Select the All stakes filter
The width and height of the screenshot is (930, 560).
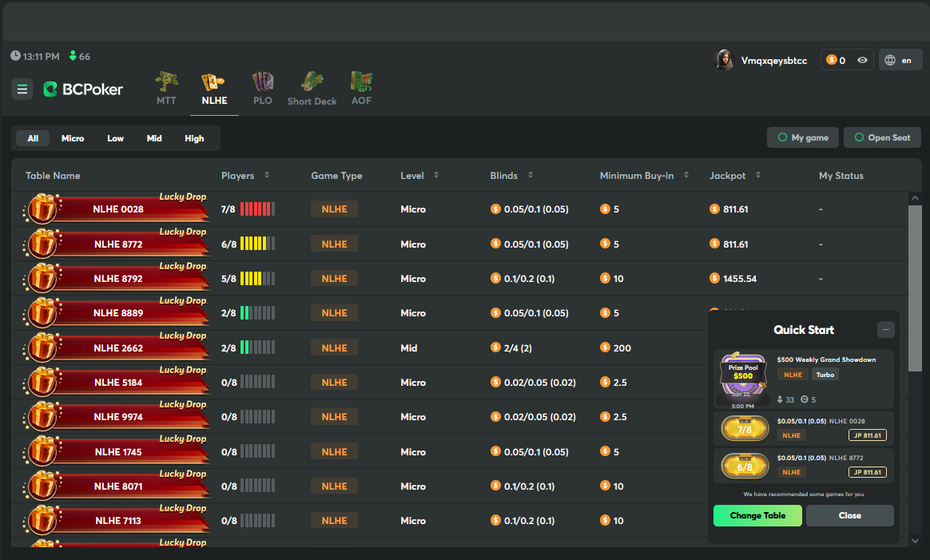(33, 138)
